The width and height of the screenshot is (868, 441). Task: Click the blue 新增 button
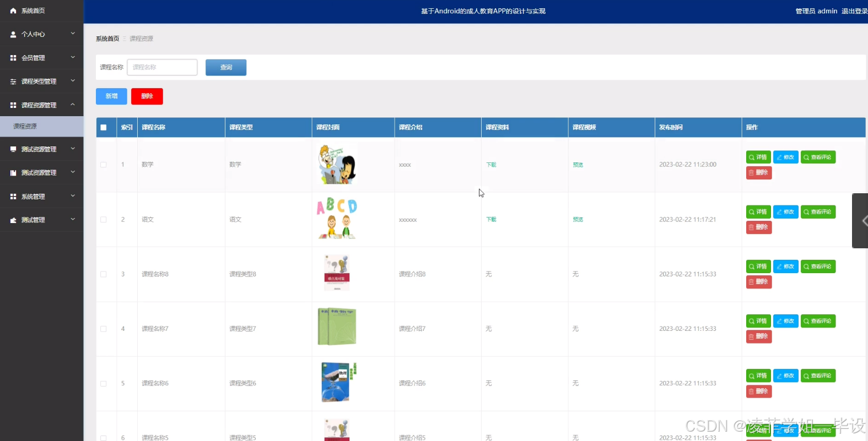pyautogui.click(x=111, y=96)
